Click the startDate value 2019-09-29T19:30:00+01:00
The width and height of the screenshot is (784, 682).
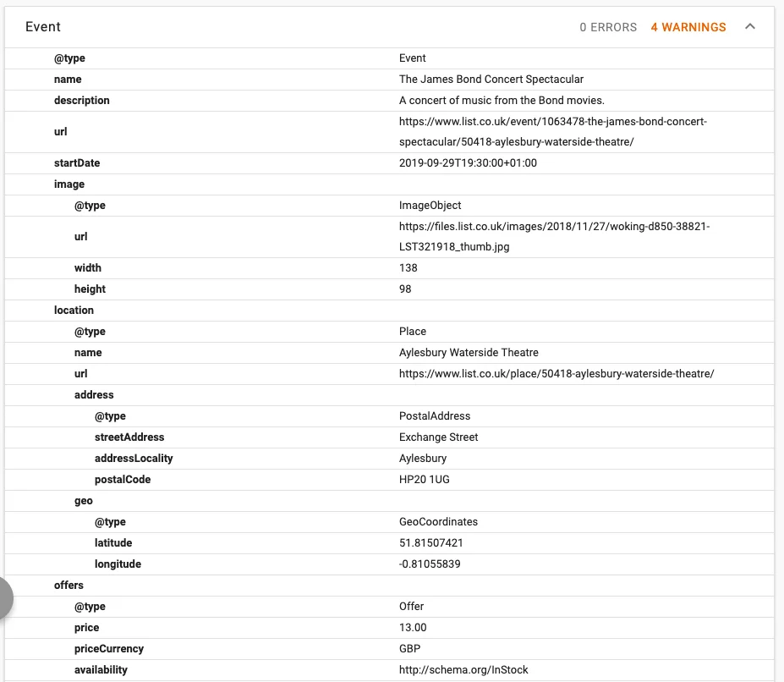pos(468,163)
